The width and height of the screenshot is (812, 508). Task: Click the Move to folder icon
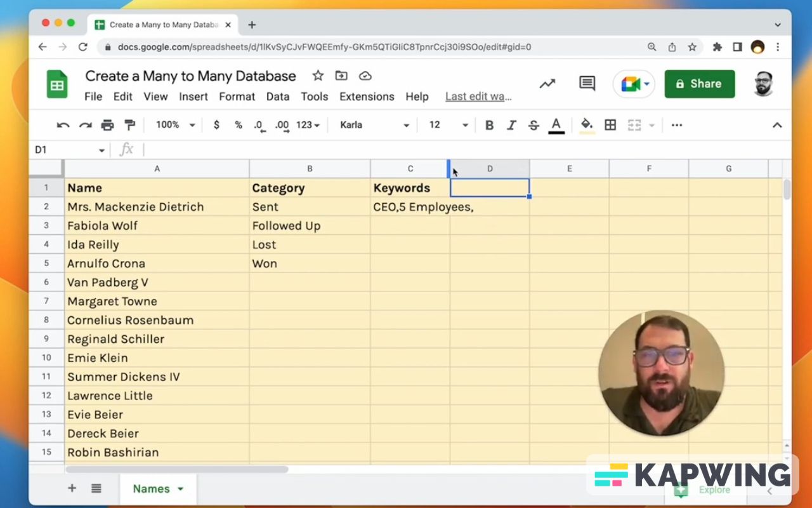[341, 76]
